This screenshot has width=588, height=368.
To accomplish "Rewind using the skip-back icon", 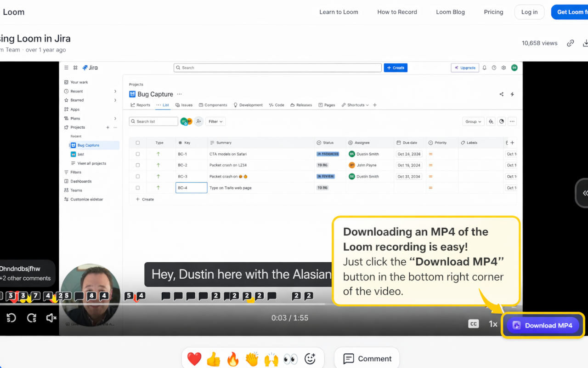I will (11, 318).
